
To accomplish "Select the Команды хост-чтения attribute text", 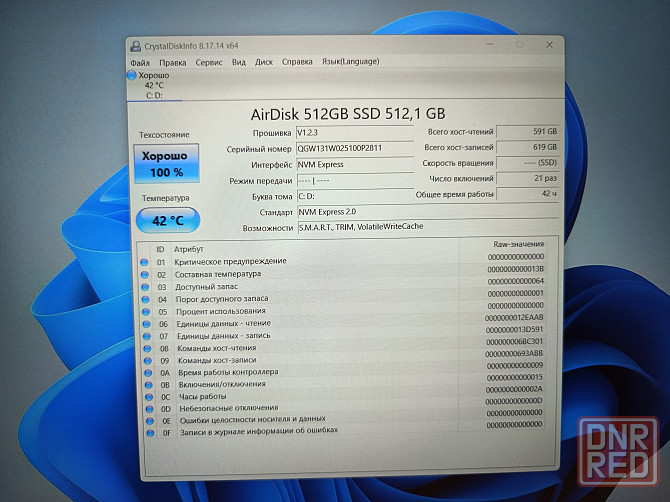I will [x=217, y=348].
